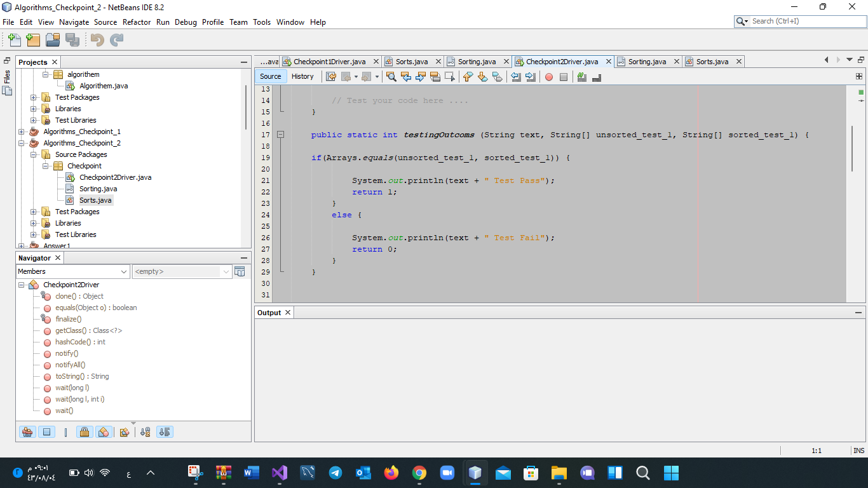Select the Find Selection magnifier icon in editor toolbar
The height and width of the screenshot is (488, 868).
coord(391,77)
